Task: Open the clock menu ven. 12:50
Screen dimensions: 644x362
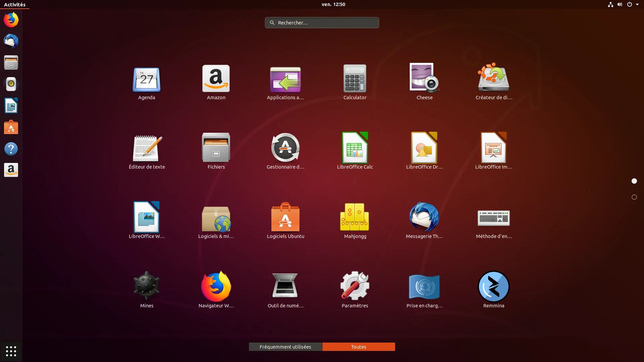Action: click(x=333, y=4)
